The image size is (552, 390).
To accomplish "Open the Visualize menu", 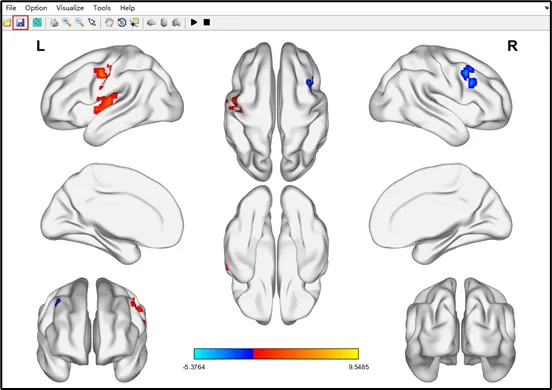I will (x=70, y=8).
